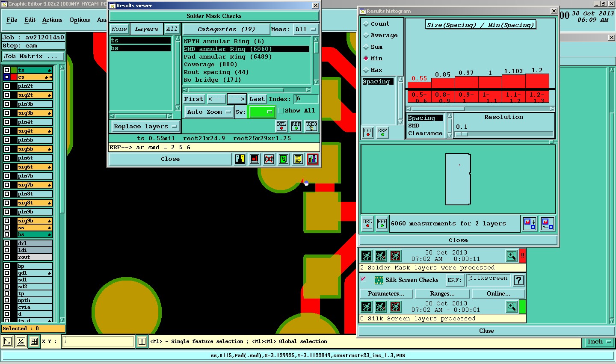Click the Index input field

[x=306, y=99]
